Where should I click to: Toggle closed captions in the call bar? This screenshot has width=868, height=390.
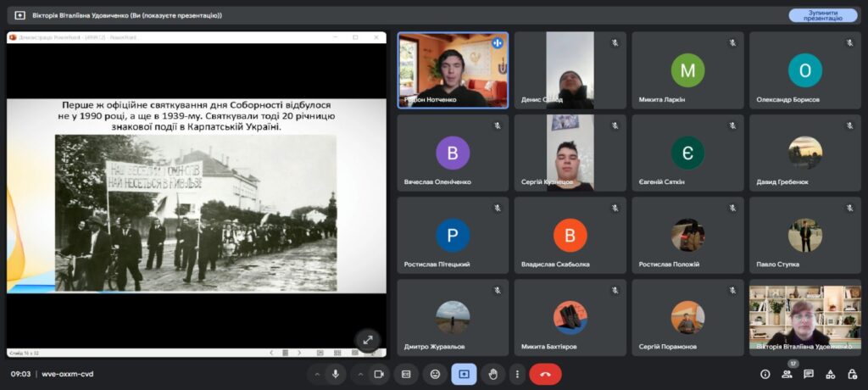(x=406, y=374)
